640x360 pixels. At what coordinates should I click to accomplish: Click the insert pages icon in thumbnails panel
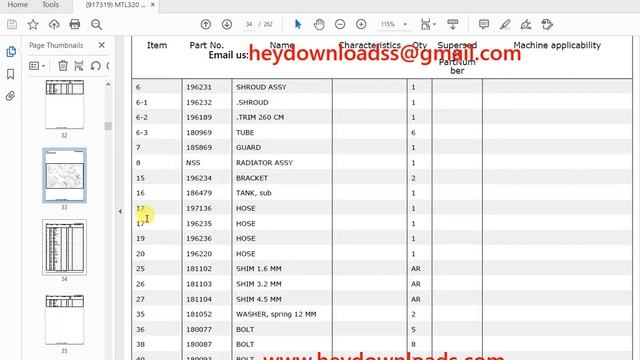coord(79,66)
